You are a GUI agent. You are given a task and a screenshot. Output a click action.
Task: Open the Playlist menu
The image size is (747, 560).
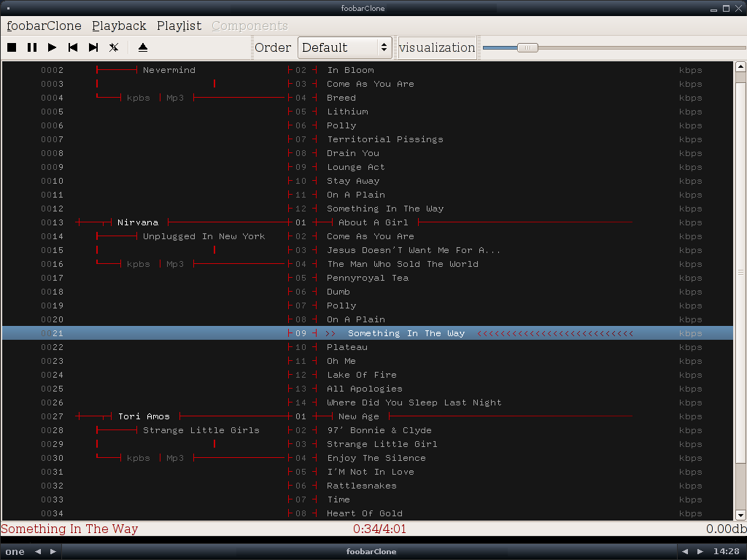click(x=179, y=26)
